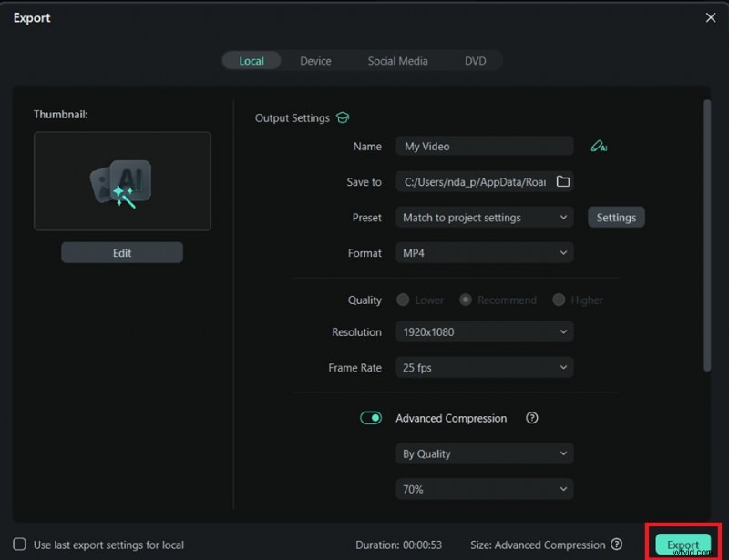This screenshot has width=729, height=560.
Task: Open the Preset dropdown showing Match to project settings
Action: pos(484,217)
